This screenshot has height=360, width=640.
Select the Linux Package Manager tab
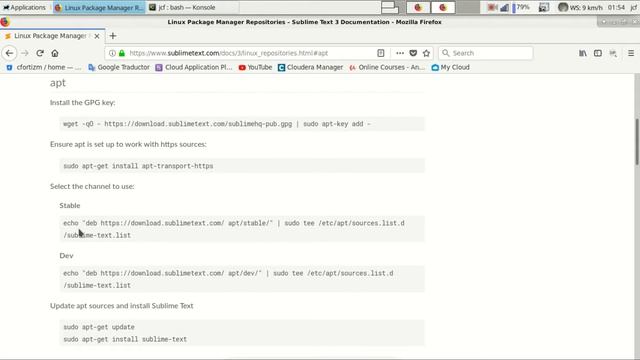click(x=52, y=36)
